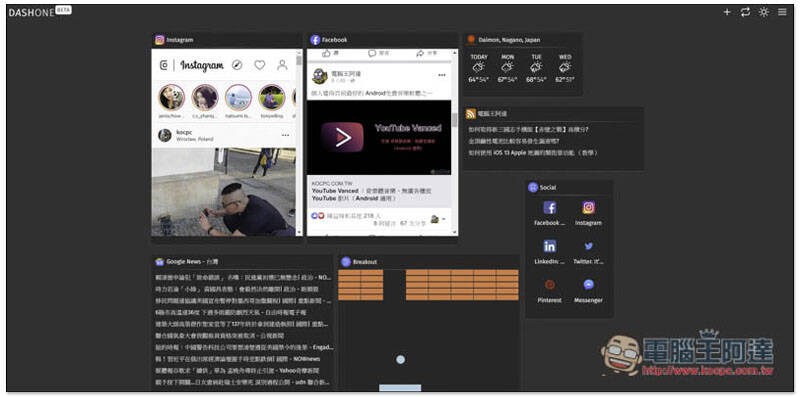Open the Google News headline ending with Engad...
This screenshot has height=397, width=800.
(244, 348)
